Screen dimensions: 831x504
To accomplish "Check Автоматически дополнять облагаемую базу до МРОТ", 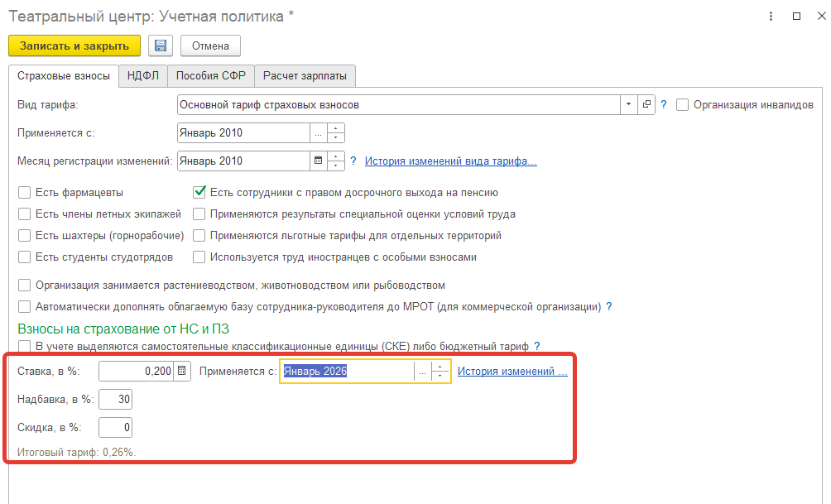I will tap(24, 306).
